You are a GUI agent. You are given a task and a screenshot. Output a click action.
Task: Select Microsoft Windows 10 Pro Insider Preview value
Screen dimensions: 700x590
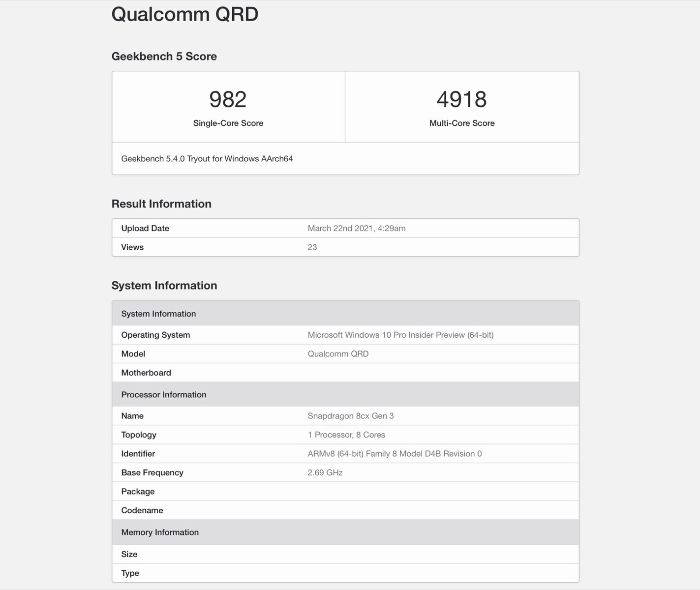click(400, 335)
